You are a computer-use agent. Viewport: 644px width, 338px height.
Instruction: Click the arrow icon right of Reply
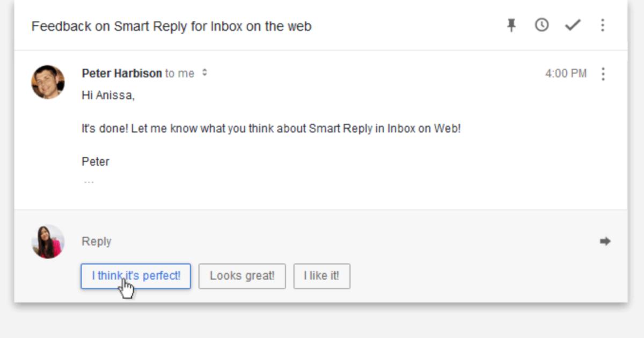pyautogui.click(x=605, y=241)
